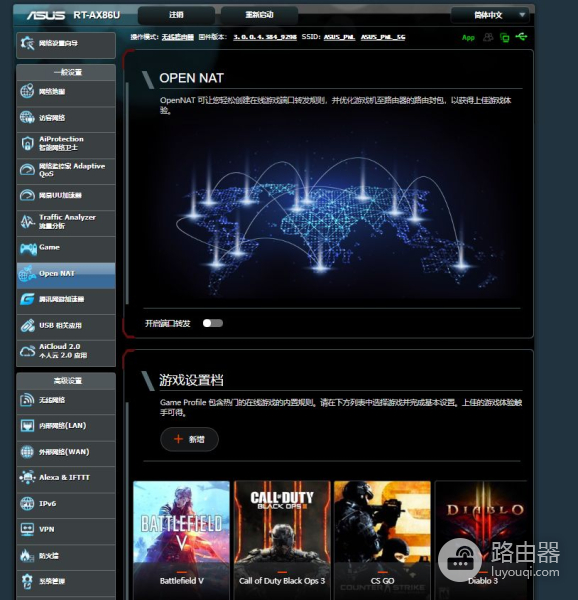578x600 pixels.
Task: Click the VPN monitor icon
Action: pos(27,530)
